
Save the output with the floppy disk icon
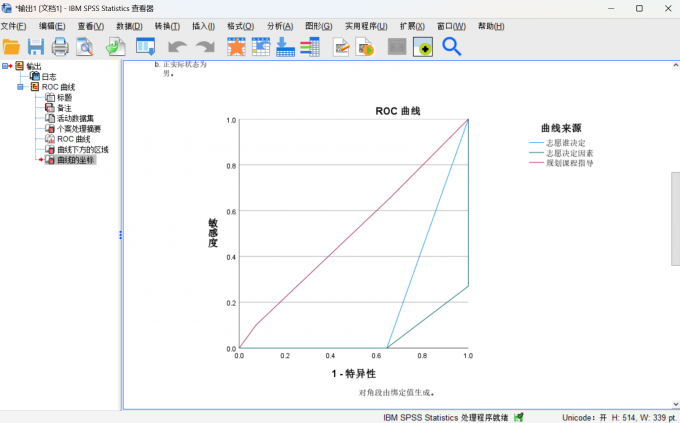[x=36, y=47]
